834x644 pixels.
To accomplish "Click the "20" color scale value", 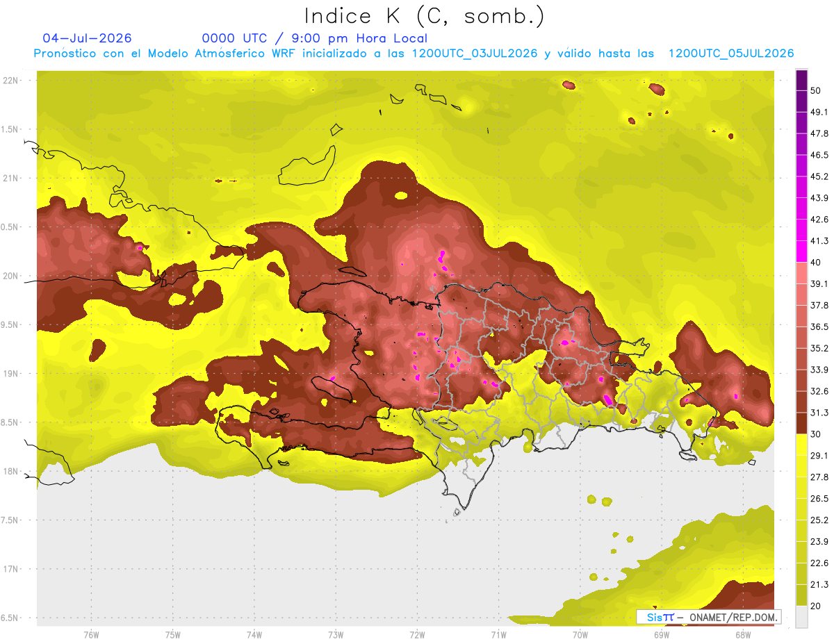I will coord(816,606).
